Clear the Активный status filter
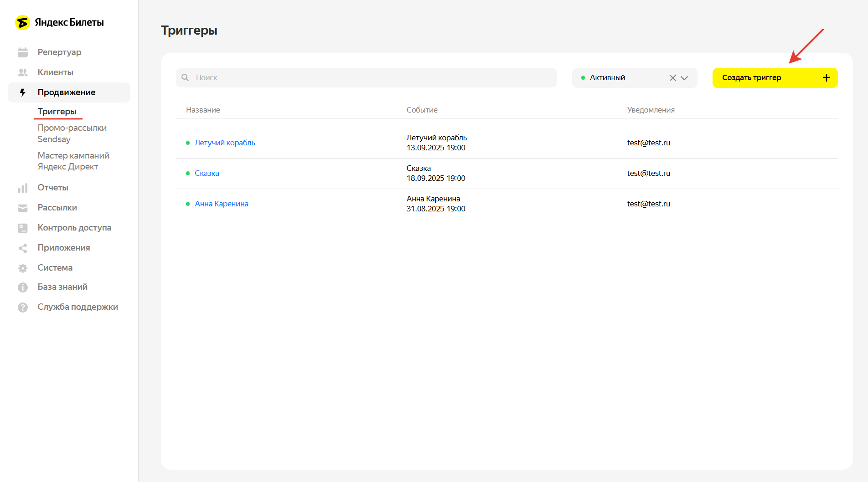This screenshot has width=868, height=482. (x=672, y=78)
